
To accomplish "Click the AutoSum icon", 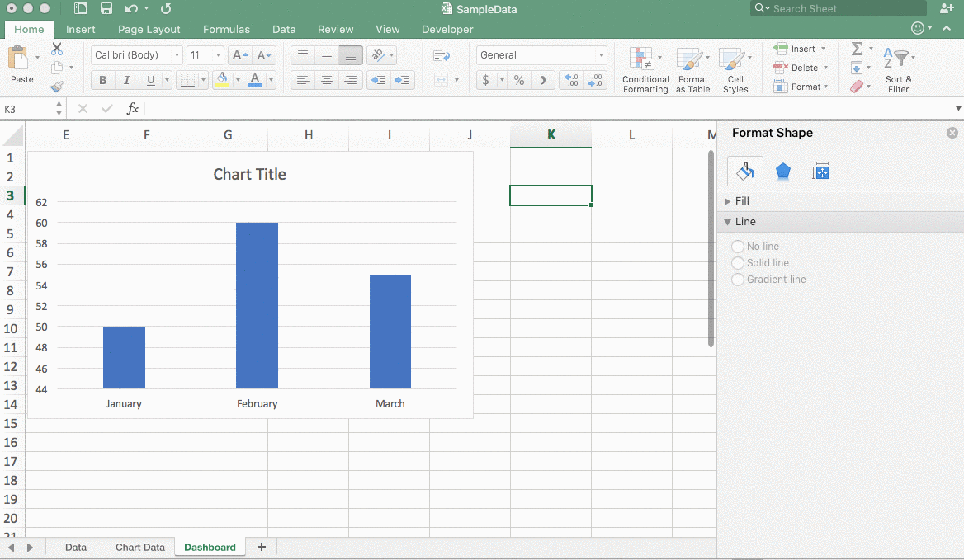I will 856,49.
